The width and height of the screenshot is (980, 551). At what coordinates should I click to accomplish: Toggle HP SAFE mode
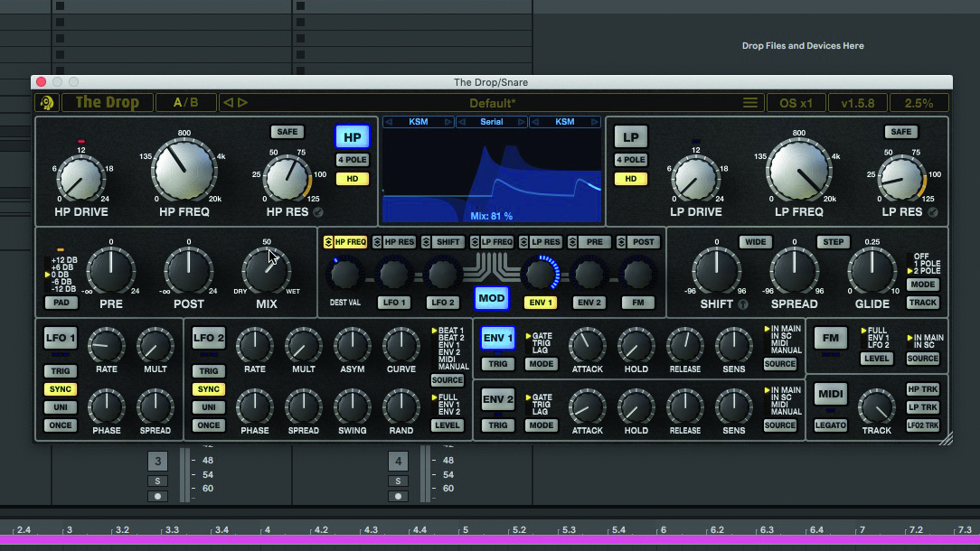point(287,132)
